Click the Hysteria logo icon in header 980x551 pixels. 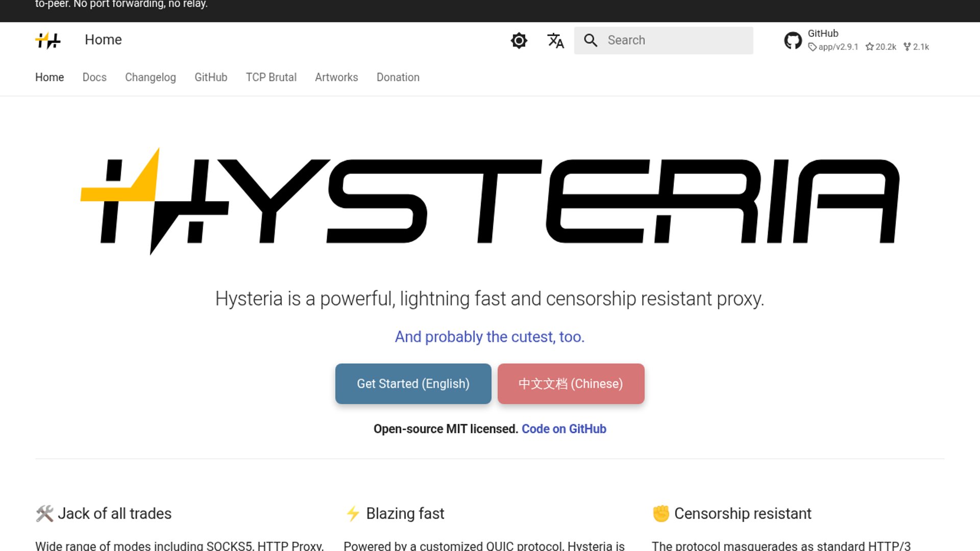tap(48, 40)
